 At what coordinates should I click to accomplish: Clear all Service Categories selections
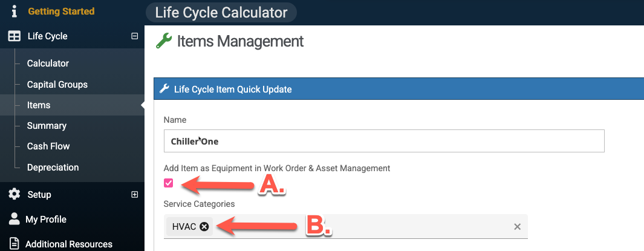(517, 227)
